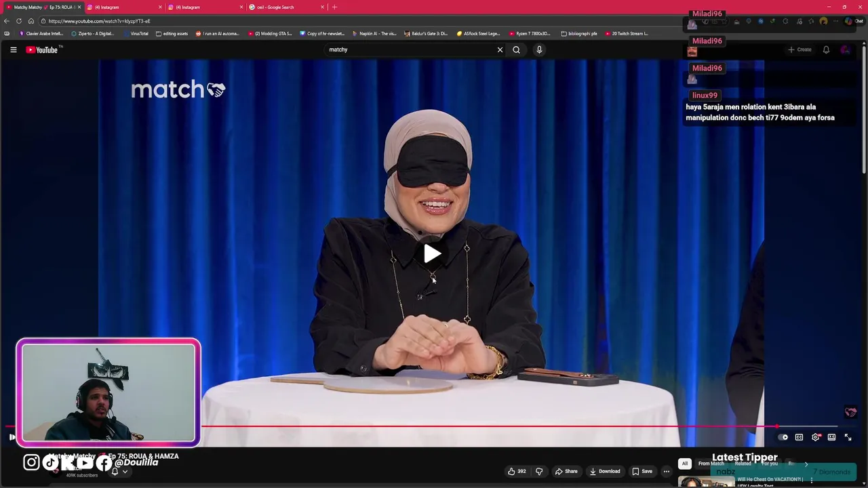Reload the current page

coord(19,21)
